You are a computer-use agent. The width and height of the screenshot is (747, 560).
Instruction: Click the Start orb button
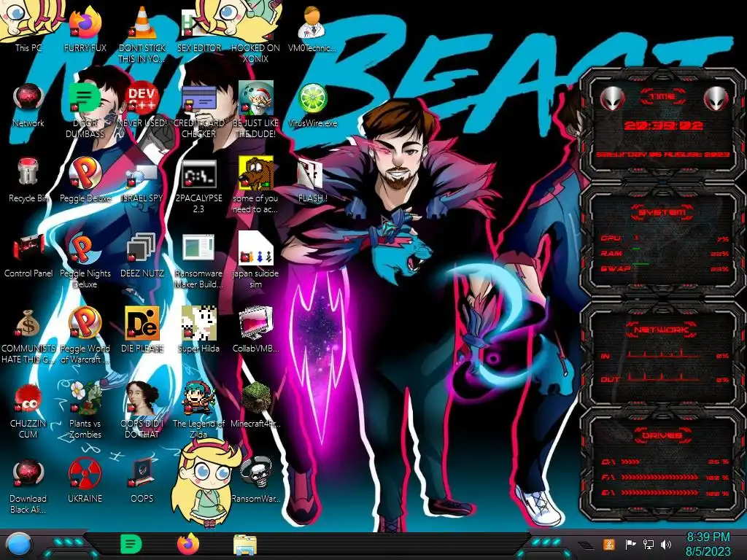pos(18,544)
